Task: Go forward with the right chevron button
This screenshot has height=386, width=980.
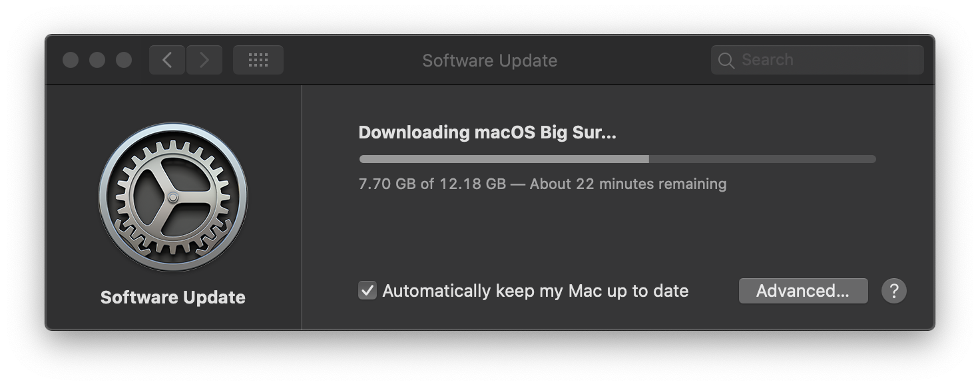Action: point(204,60)
